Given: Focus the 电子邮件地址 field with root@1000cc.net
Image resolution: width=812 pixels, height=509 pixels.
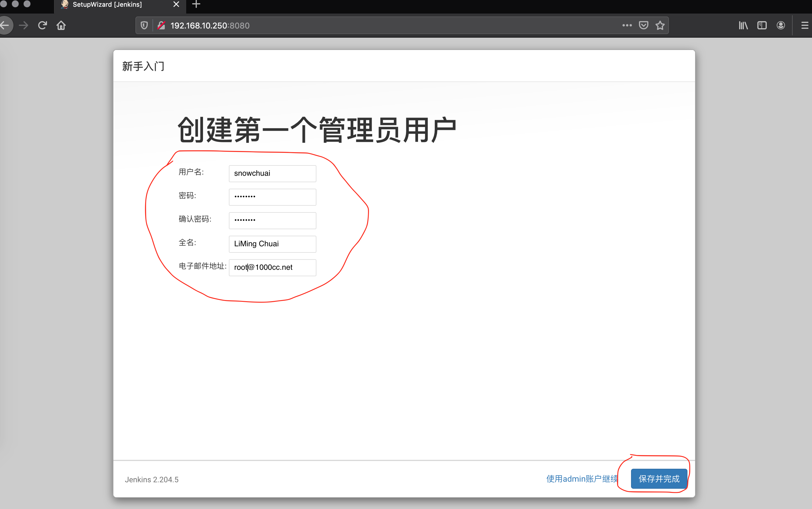Looking at the screenshot, I should [x=272, y=268].
